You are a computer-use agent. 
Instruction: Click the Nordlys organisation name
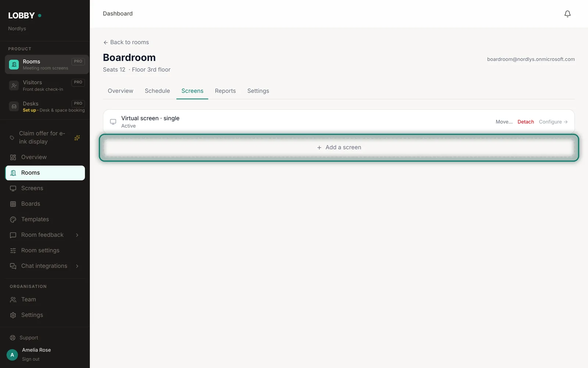(17, 29)
